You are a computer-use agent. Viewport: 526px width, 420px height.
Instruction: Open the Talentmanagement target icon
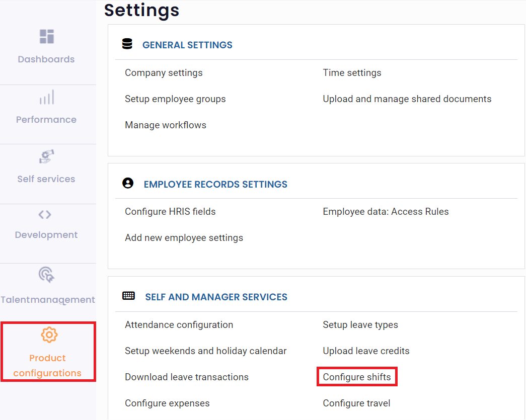[x=46, y=275]
